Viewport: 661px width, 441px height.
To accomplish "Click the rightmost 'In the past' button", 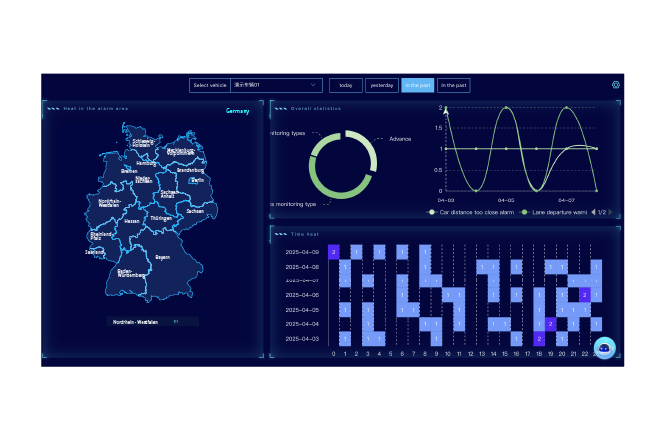I will [453, 85].
